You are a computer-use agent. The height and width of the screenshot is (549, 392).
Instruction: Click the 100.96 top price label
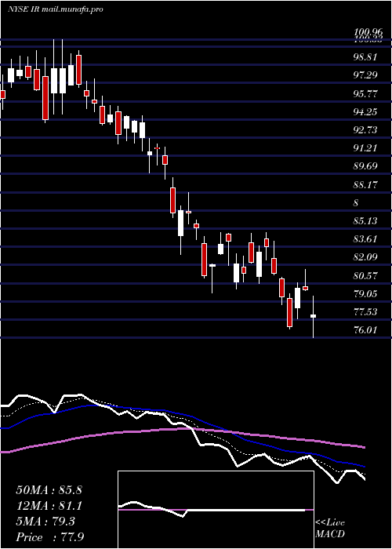pyautogui.click(x=368, y=33)
